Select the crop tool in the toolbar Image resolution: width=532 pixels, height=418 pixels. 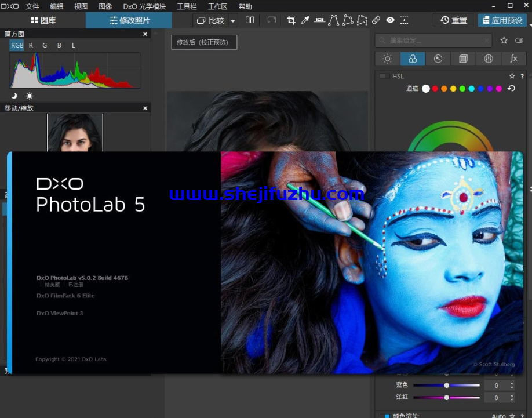click(x=291, y=20)
